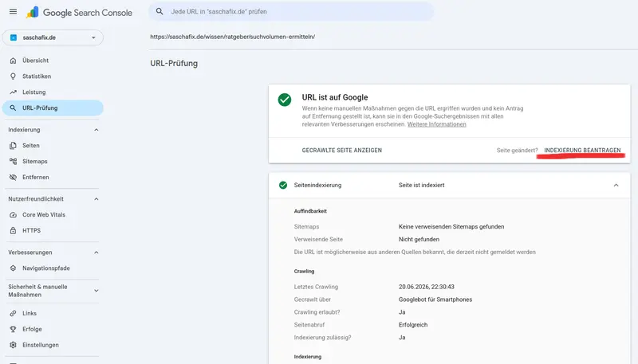This screenshot has height=364, width=638.
Task: Open the hamburger main menu
Action: pyautogui.click(x=13, y=12)
